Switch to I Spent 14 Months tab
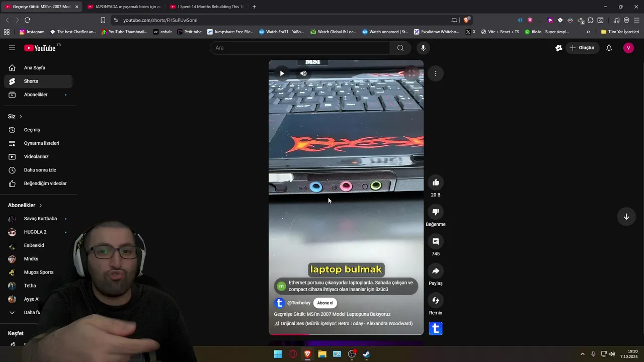 (x=206, y=7)
